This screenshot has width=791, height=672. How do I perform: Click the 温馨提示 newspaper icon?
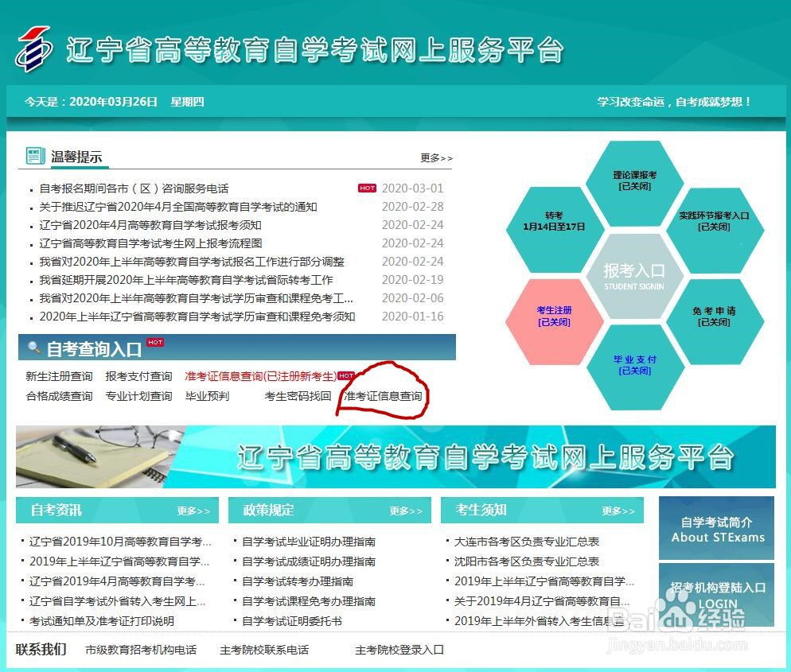[x=35, y=156]
